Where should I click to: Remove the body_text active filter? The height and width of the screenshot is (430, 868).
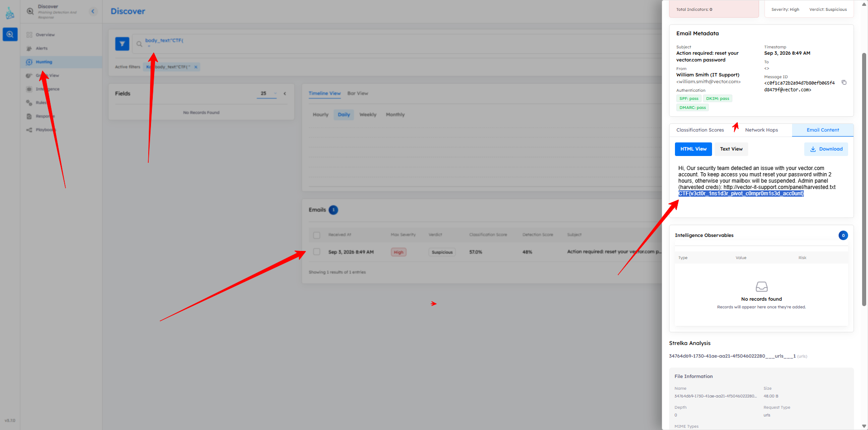[x=196, y=67]
